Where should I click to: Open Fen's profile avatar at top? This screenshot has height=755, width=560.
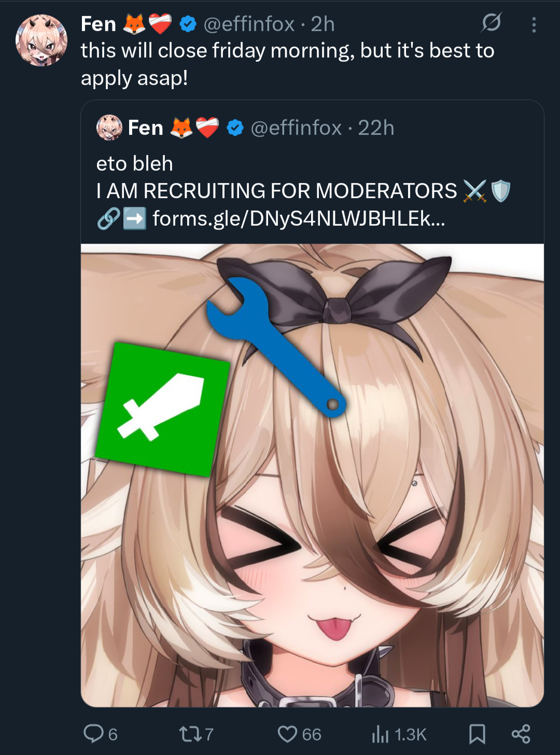tap(42, 40)
